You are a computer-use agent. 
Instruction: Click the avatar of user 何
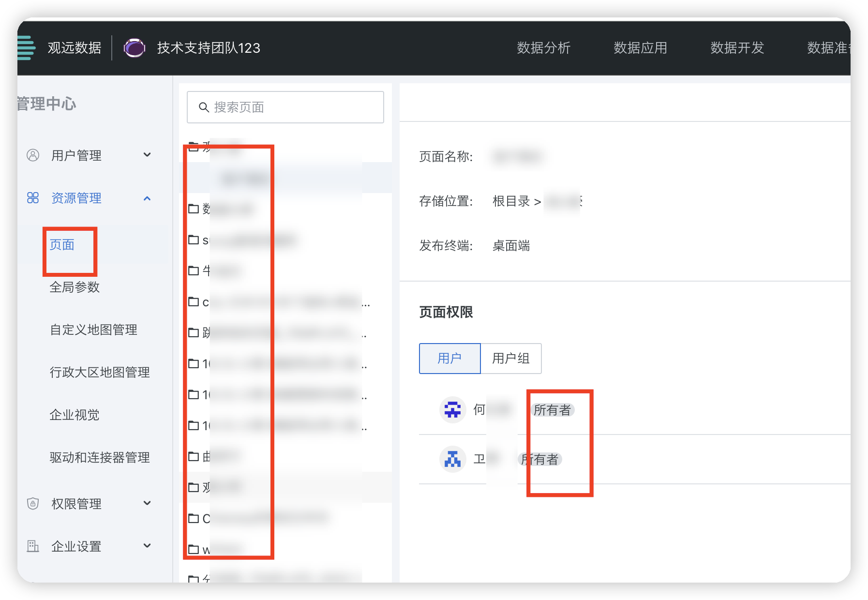(452, 410)
